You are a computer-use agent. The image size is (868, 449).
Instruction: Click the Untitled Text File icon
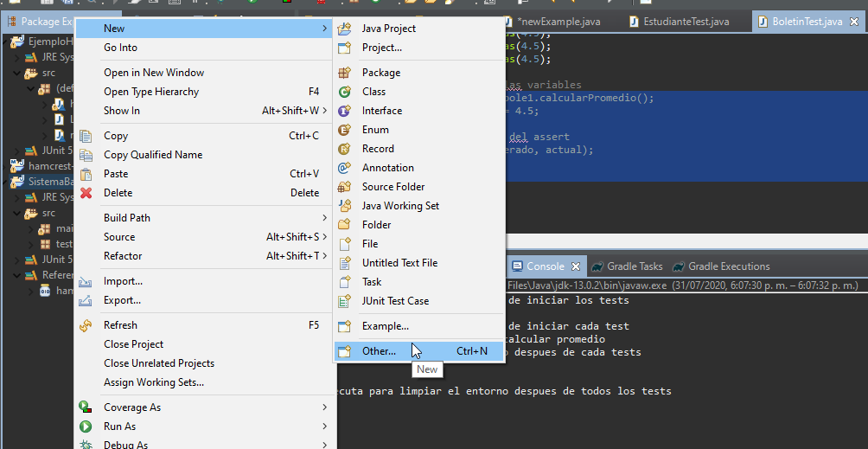[x=345, y=262]
